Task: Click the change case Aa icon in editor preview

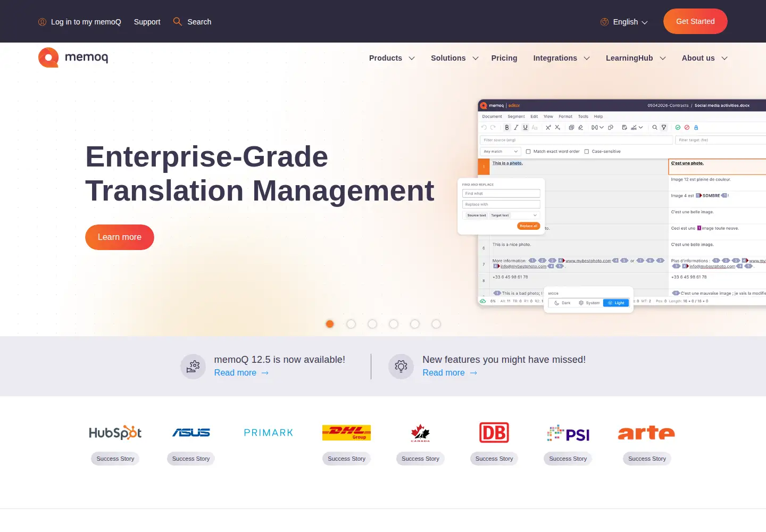Action: [x=535, y=128]
